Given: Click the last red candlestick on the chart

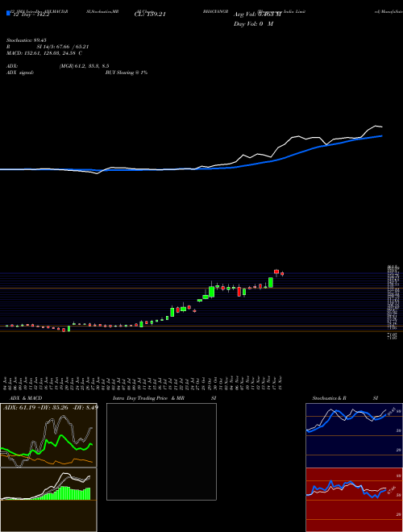Looking at the screenshot, I should pos(282,273).
